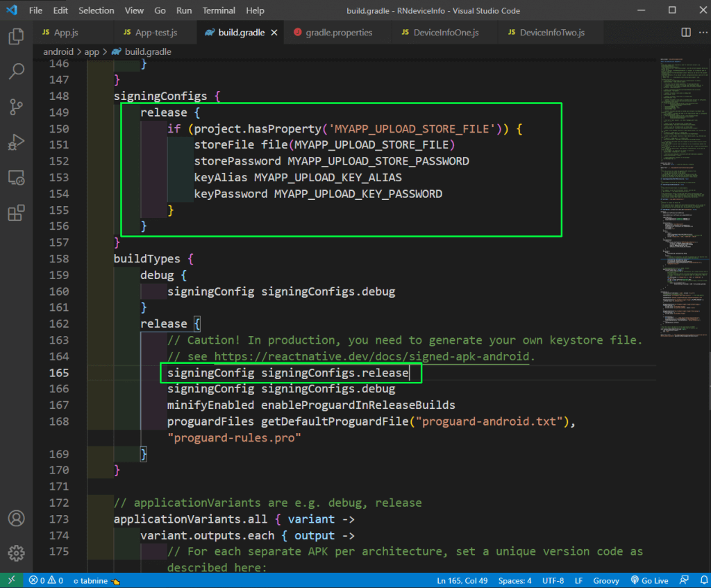This screenshot has height=588, width=711.
Task: Click Go Live in status bar
Action: pyautogui.click(x=649, y=580)
